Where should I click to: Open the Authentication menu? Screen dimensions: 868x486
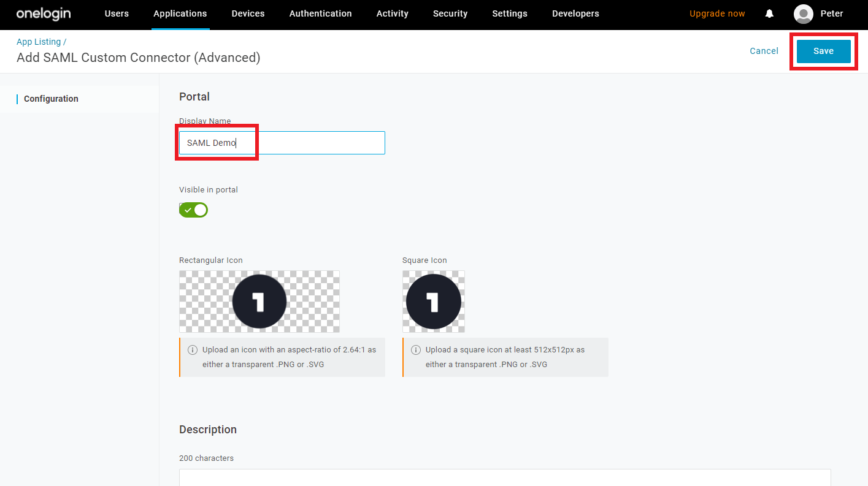tap(320, 13)
